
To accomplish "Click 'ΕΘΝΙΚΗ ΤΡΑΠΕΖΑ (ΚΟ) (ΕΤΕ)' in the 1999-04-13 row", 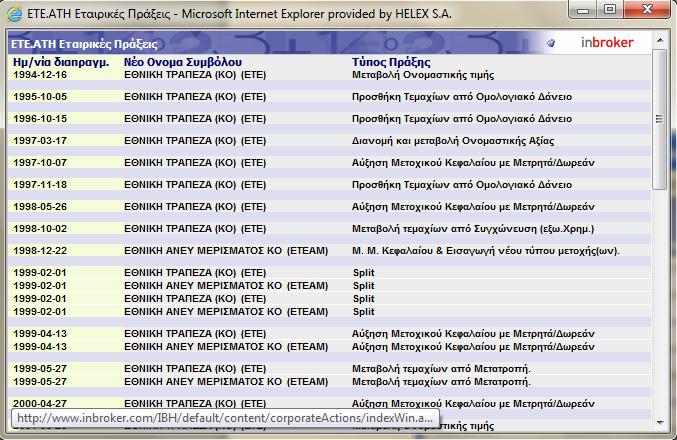I will click(x=195, y=334).
